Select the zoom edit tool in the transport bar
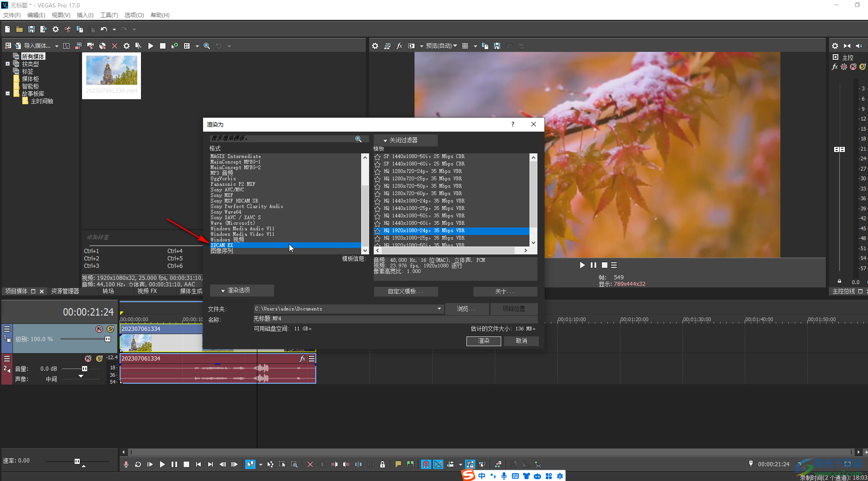 tap(294, 464)
